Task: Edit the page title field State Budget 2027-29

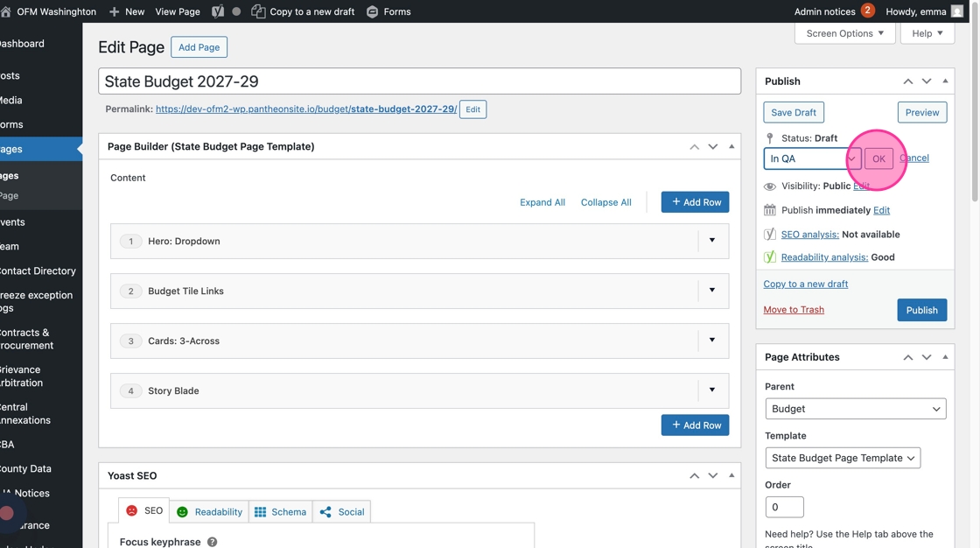Action: pos(419,81)
